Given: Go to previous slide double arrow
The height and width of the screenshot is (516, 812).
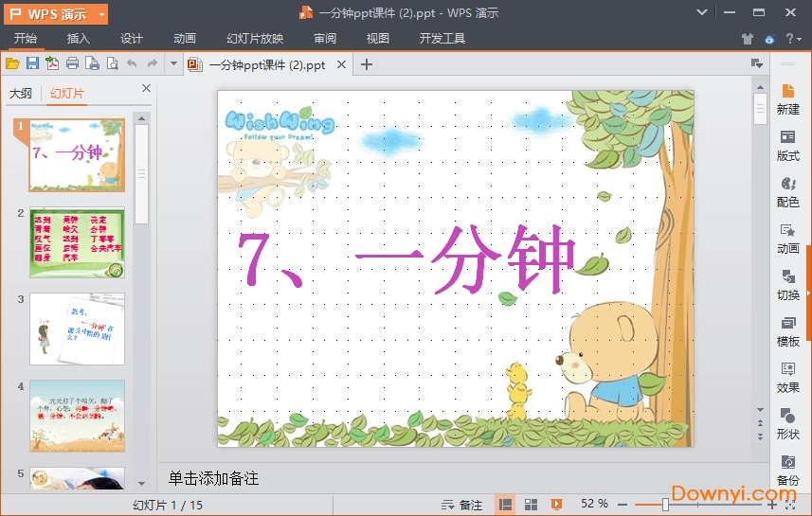Looking at the screenshot, I should click(760, 423).
